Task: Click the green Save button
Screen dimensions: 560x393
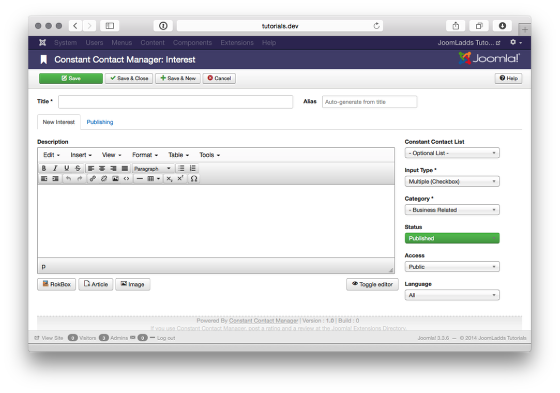Action: [x=71, y=78]
